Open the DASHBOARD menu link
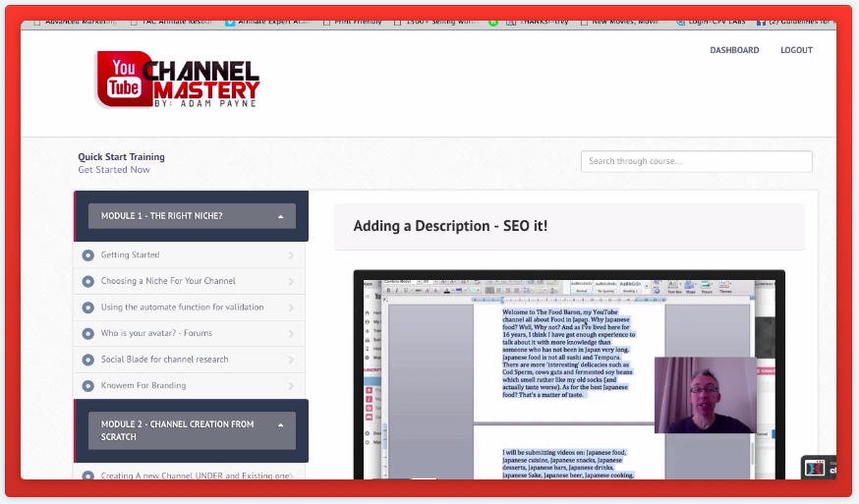This screenshot has width=859, height=504. click(x=734, y=50)
